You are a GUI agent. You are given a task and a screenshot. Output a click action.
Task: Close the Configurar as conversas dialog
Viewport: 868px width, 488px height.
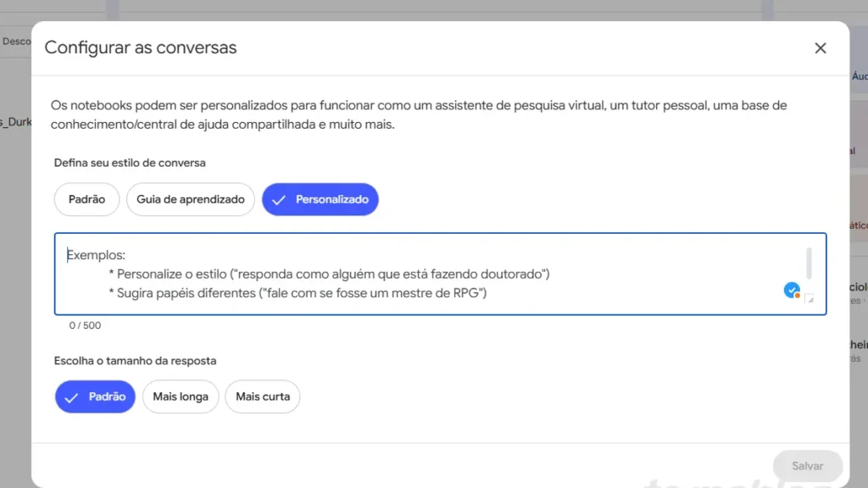click(820, 47)
